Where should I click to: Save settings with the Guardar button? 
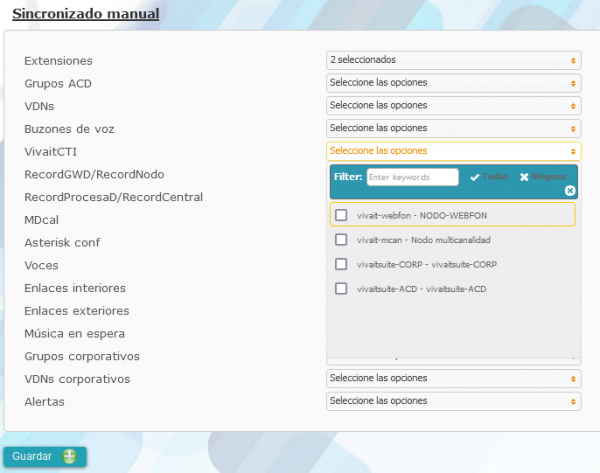[x=45, y=457]
